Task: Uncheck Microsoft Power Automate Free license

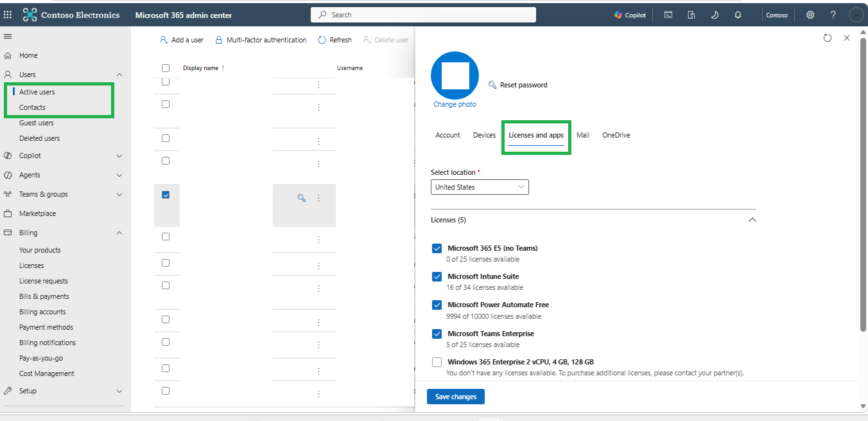Action: (437, 305)
